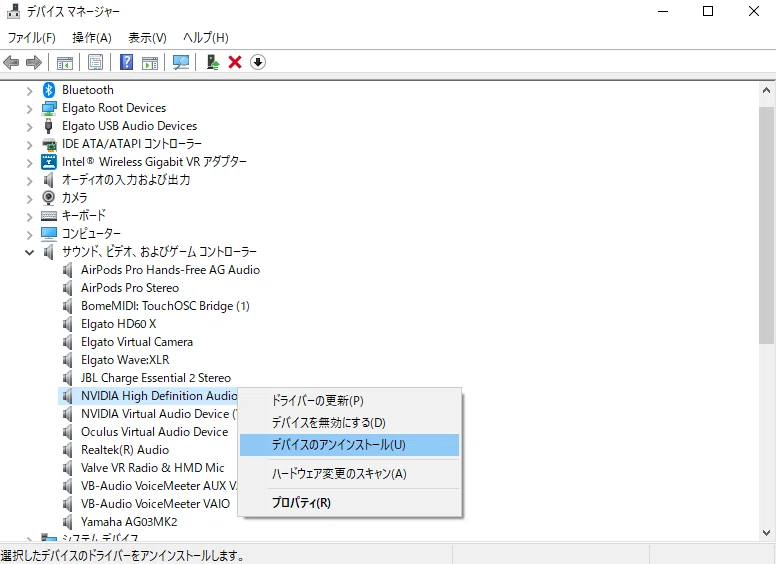Viewport: 776px width, 564px height.
Task: Select JBL Charge Essential 2 Stereo
Action: (x=156, y=378)
